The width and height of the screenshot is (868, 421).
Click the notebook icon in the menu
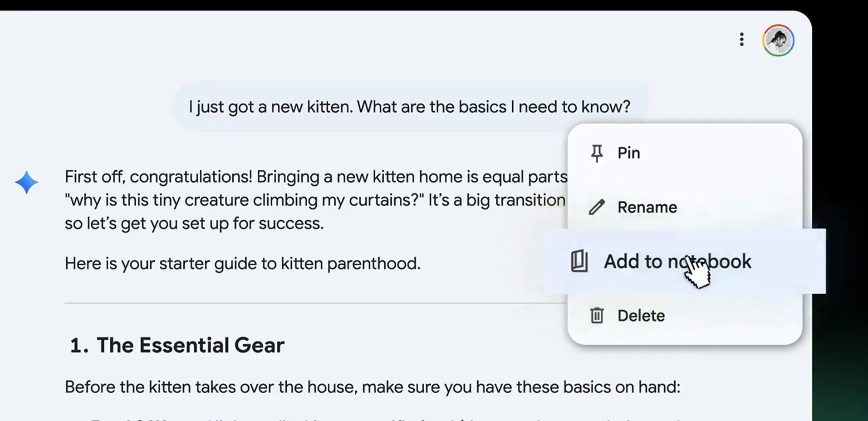coord(579,261)
